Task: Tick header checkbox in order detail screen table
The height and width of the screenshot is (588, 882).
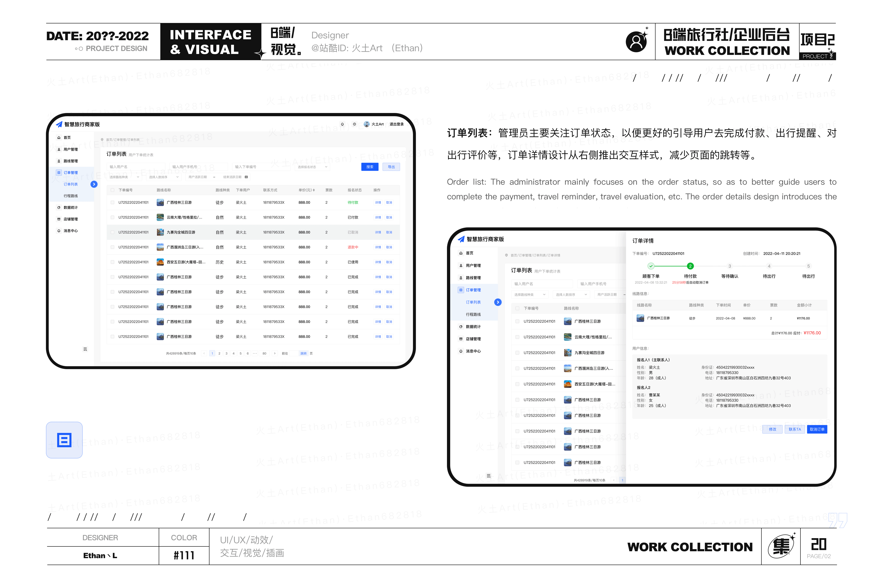Action: 517,308
